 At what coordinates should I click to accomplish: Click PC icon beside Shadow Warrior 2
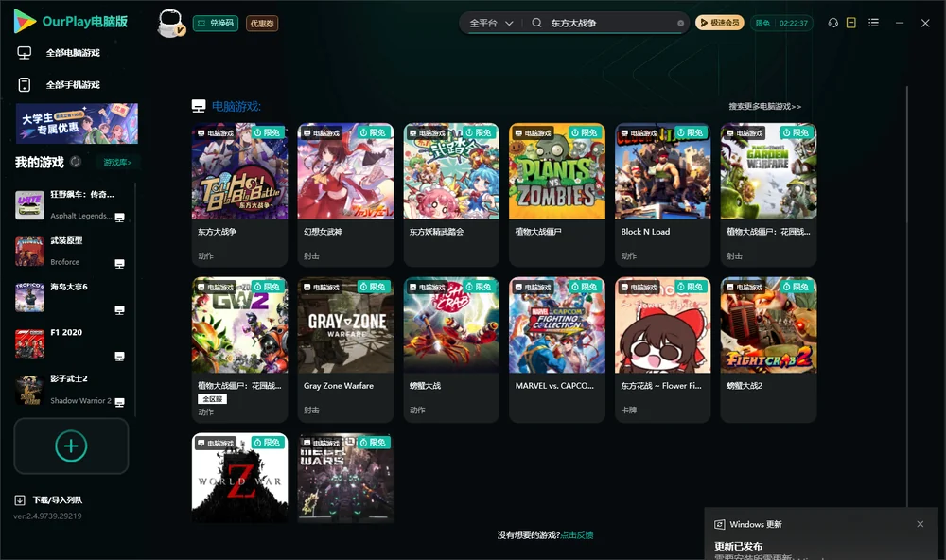coord(119,403)
